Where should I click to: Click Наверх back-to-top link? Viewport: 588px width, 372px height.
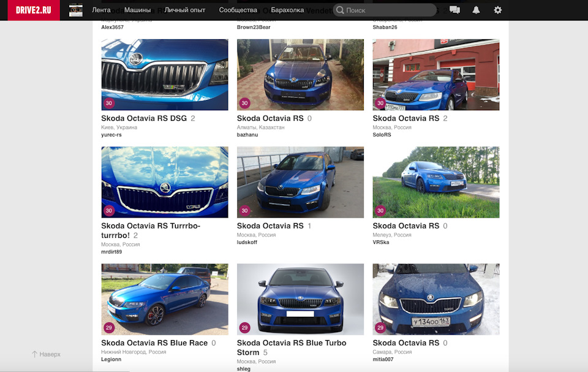tap(46, 354)
